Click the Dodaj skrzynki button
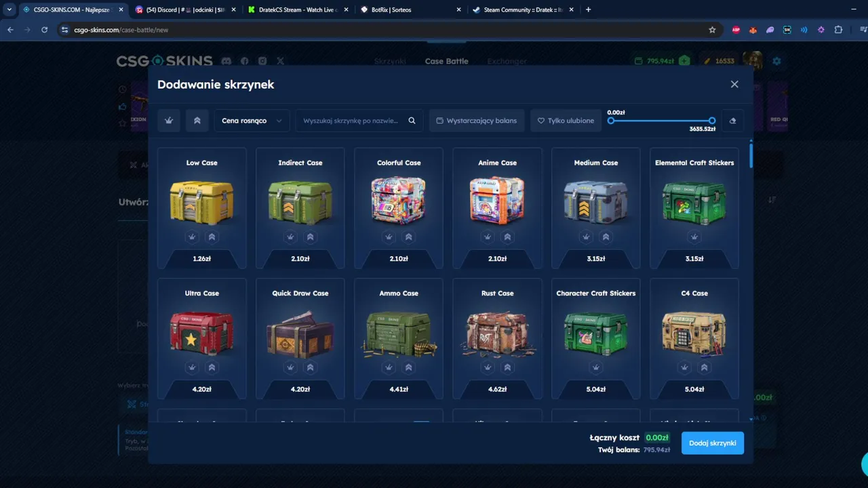Image resolution: width=868 pixels, height=488 pixels. click(713, 443)
